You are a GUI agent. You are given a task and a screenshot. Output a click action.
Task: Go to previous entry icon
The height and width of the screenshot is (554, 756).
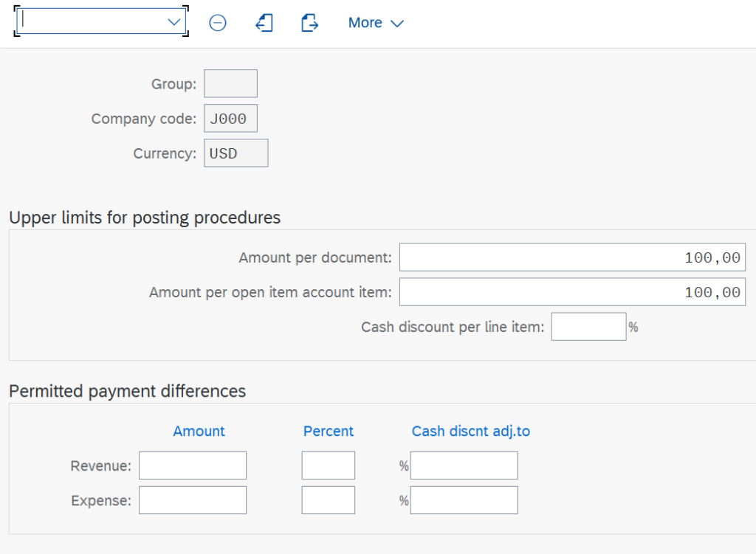(264, 23)
